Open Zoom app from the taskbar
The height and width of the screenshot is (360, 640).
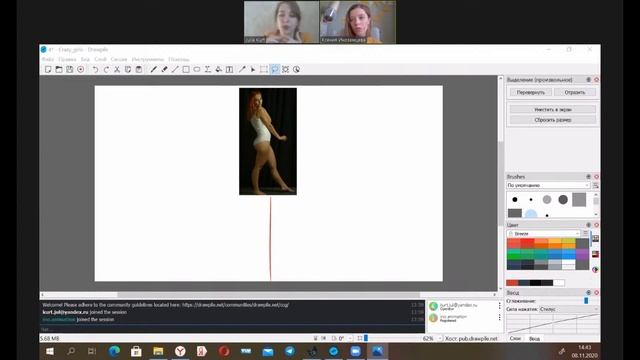click(356, 351)
